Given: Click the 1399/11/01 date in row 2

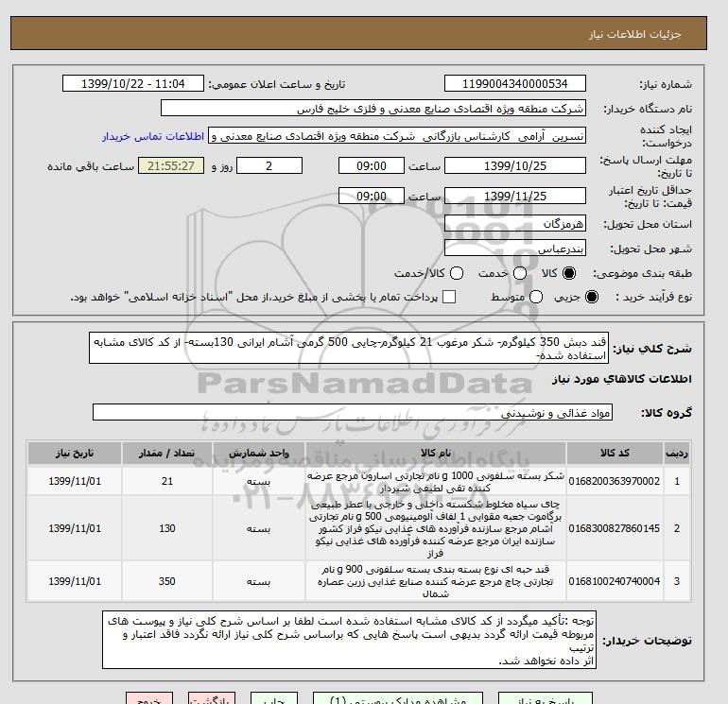Looking at the screenshot, I should click(x=75, y=528).
